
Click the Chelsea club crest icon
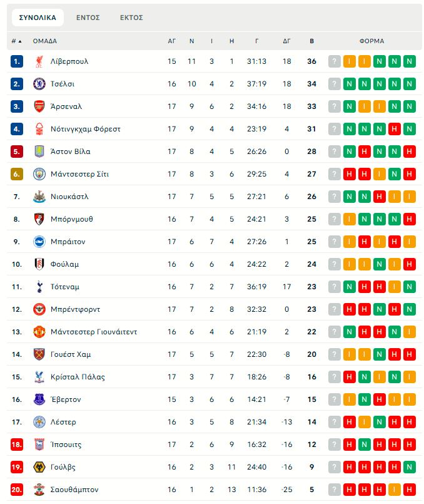click(39, 84)
